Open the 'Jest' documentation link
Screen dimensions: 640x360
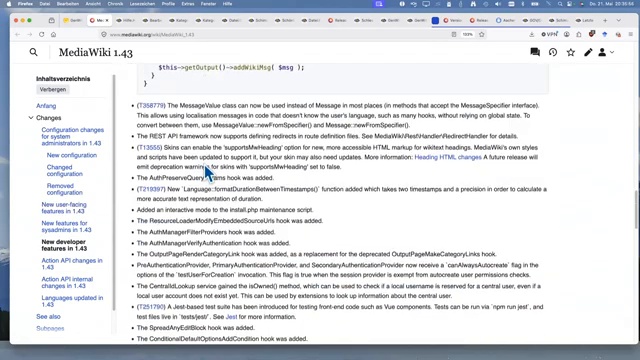tap(231, 317)
